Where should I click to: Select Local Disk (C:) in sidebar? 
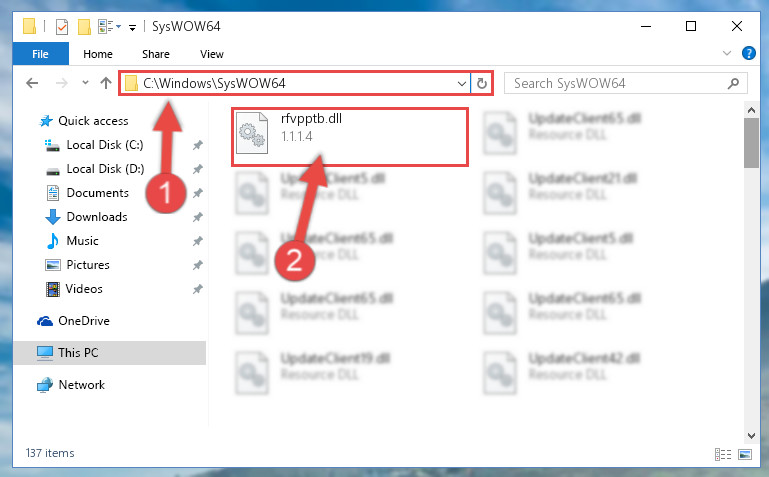[105, 145]
